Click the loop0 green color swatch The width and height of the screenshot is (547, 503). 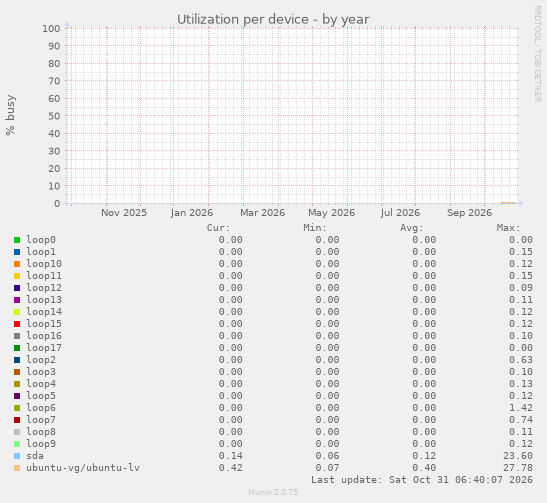point(17,240)
